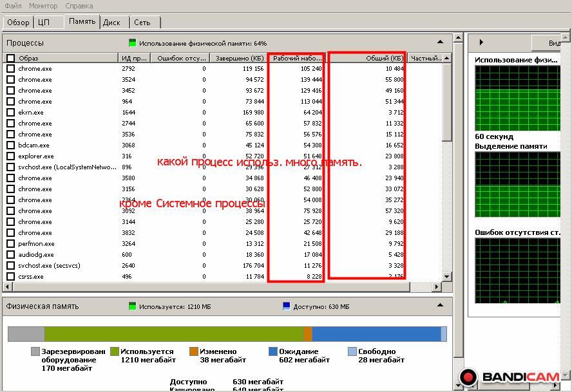The height and width of the screenshot is (392, 572).
Task: Click the Выделение памяти graph
Action: pyautogui.click(x=517, y=185)
